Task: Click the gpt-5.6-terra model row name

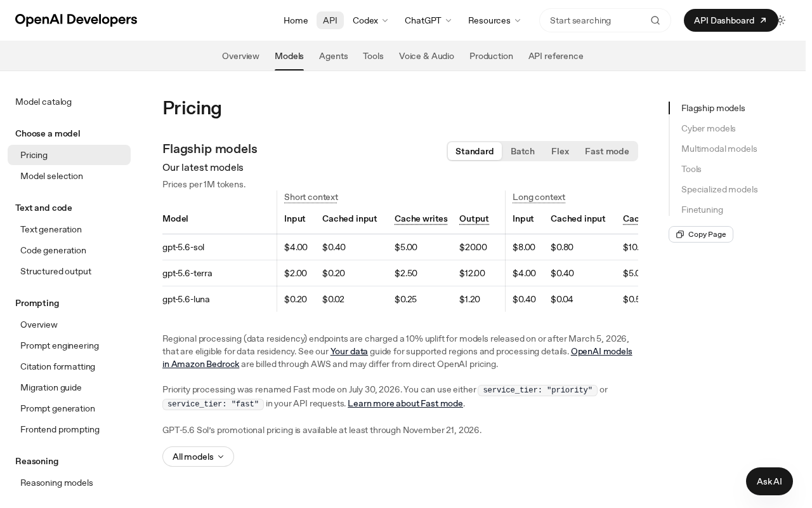Action: tap(187, 273)
